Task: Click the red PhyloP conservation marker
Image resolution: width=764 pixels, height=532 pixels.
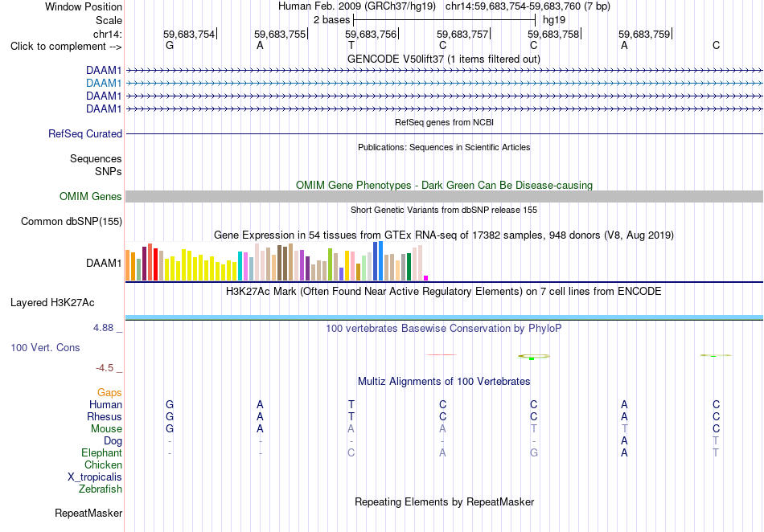Action: pyautogui.click(x=442, y=355)
